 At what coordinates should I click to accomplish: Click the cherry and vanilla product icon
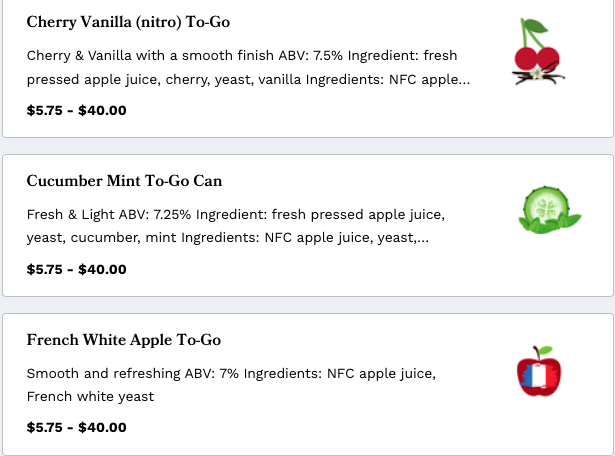tap(538, 51)
